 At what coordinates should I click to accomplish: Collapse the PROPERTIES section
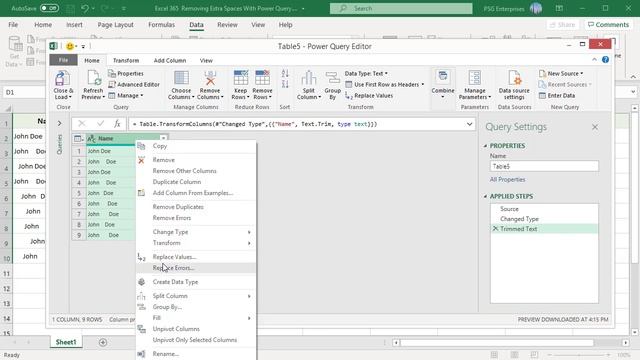485,146
